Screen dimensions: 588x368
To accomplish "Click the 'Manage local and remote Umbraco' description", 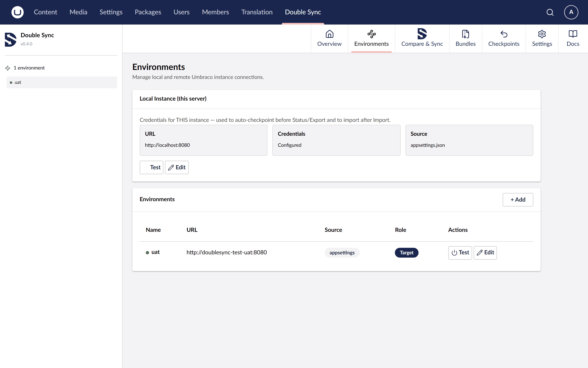I will (198, 77).
